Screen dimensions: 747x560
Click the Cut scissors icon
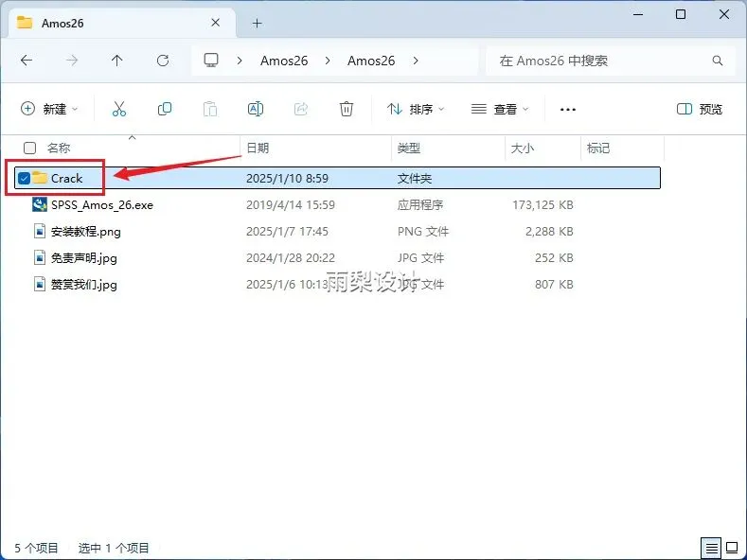pyautogui.click(x=119, y=109)
